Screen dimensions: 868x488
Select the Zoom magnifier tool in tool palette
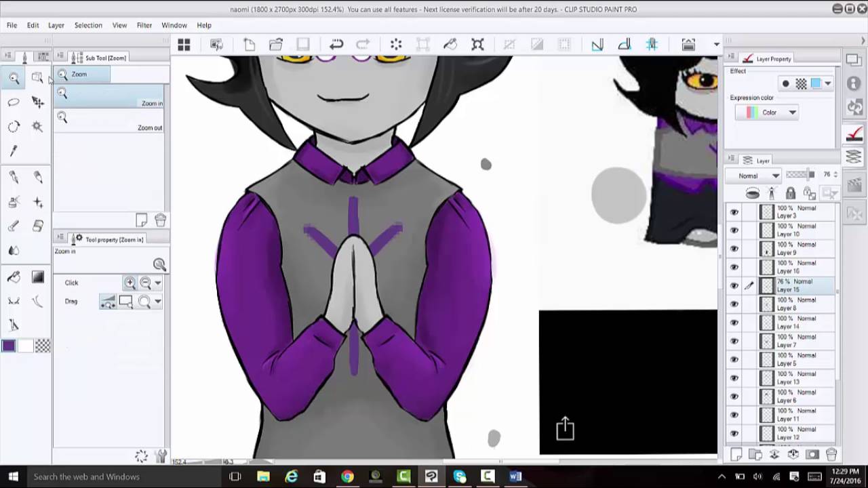tap(14, 79)
